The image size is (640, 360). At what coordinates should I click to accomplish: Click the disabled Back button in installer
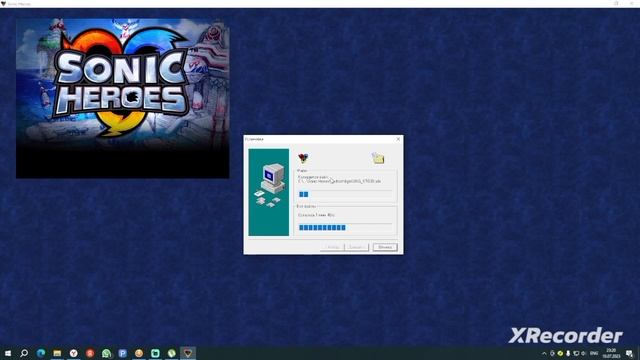(332, 247)
